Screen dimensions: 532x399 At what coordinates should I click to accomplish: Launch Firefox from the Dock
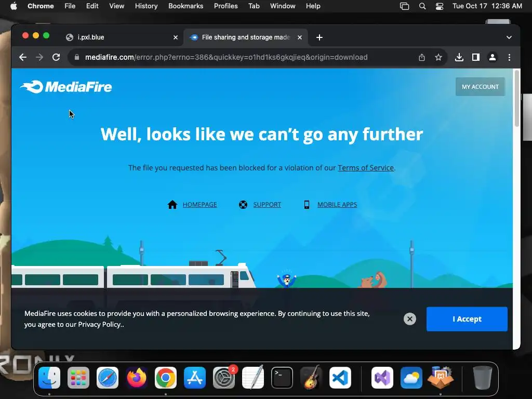[137, 378]
